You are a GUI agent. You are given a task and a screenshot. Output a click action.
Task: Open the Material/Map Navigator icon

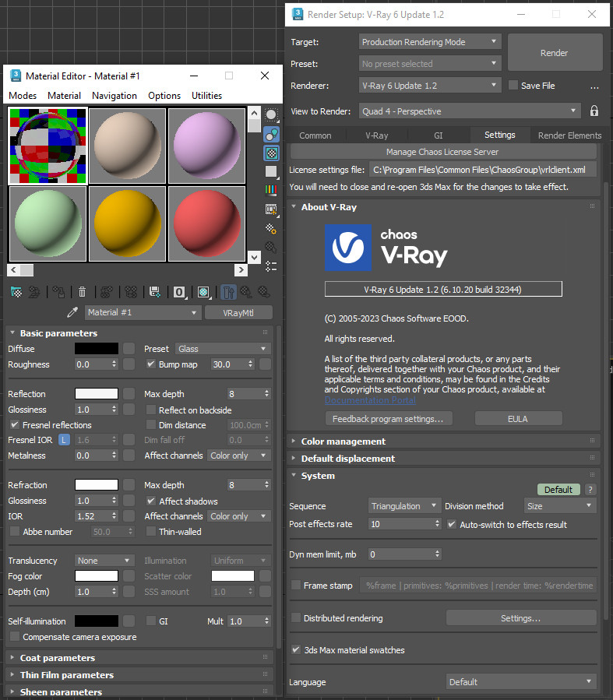(271, 266)
